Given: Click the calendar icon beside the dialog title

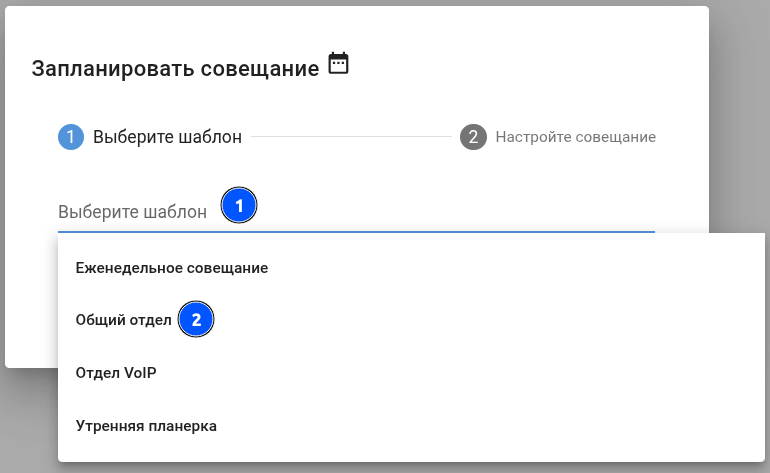Looking at the screenshot, I should (x=339, y=65).
